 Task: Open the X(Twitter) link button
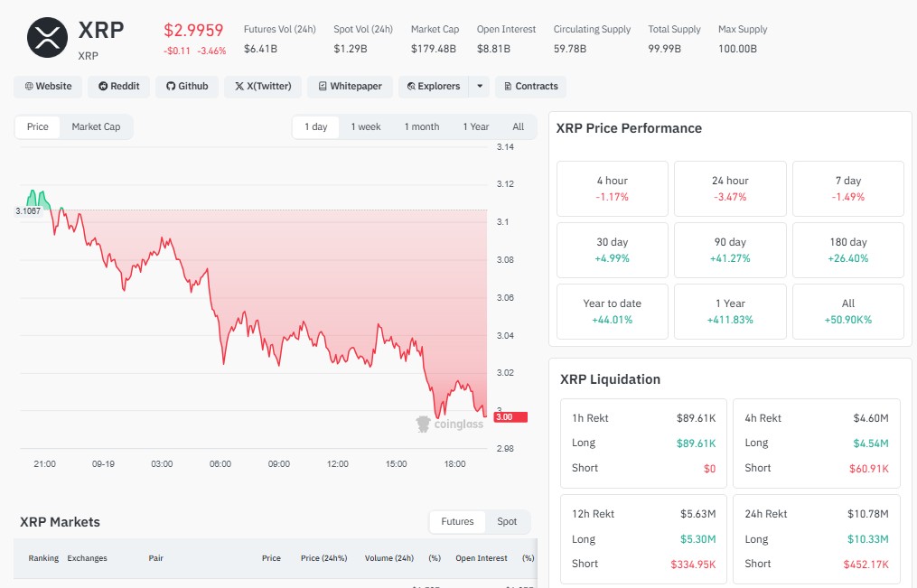[x=263, y=87]
